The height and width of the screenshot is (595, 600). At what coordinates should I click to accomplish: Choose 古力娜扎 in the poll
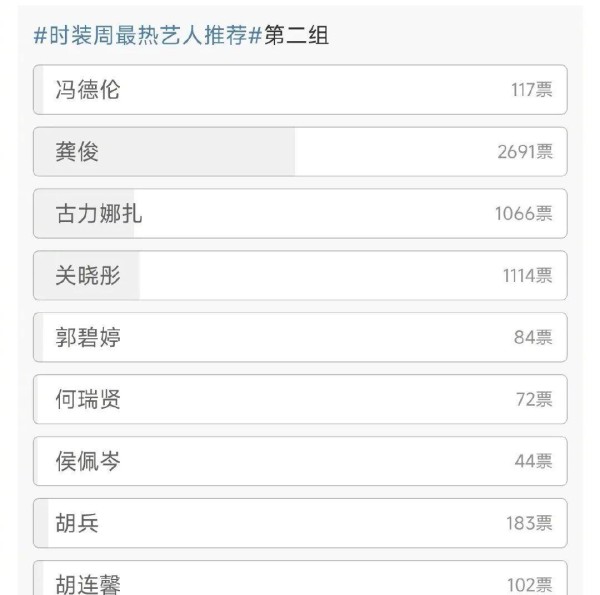[x=300, y=214]
